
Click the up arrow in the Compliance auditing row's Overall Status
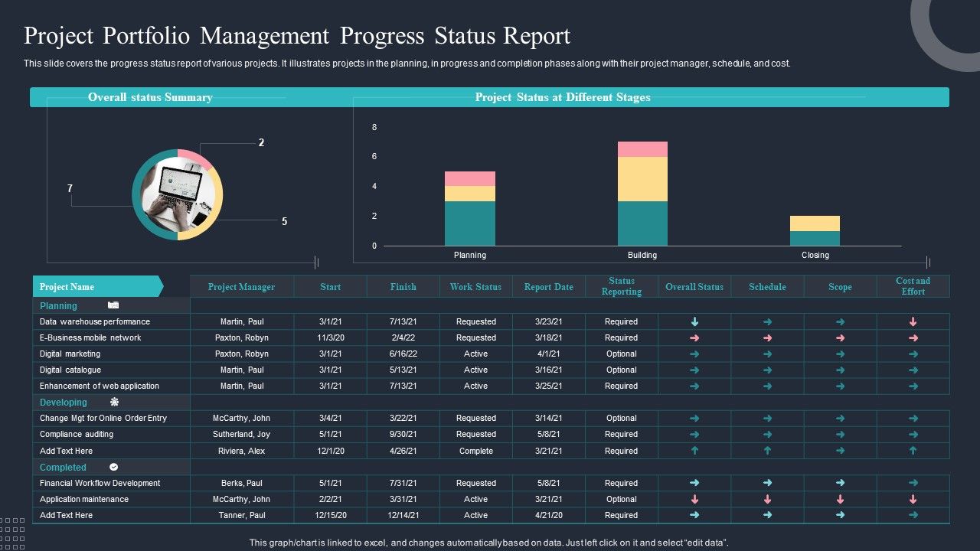pyautogui.click(x=694, y=434)
